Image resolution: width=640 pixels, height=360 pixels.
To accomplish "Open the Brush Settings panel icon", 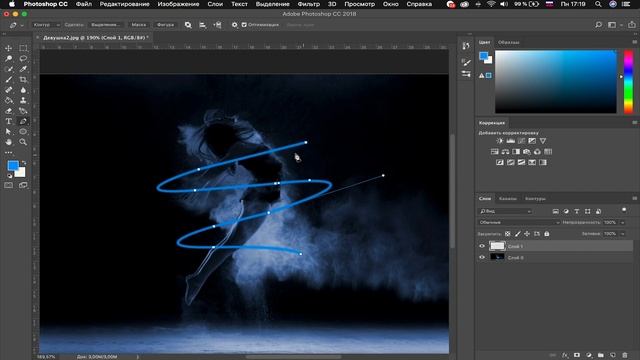I will [x=466, y=62].
